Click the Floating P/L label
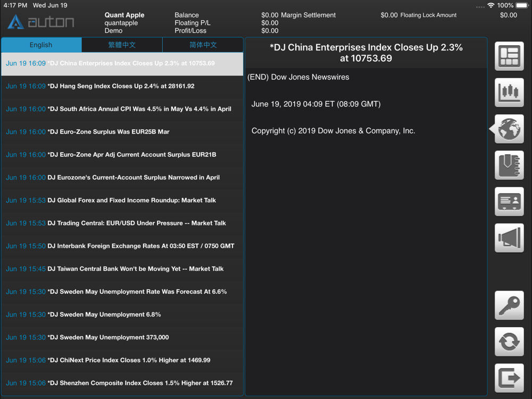The width and height of the screenshot is (532, 399). pyautogui.click(x=193, y=23)
